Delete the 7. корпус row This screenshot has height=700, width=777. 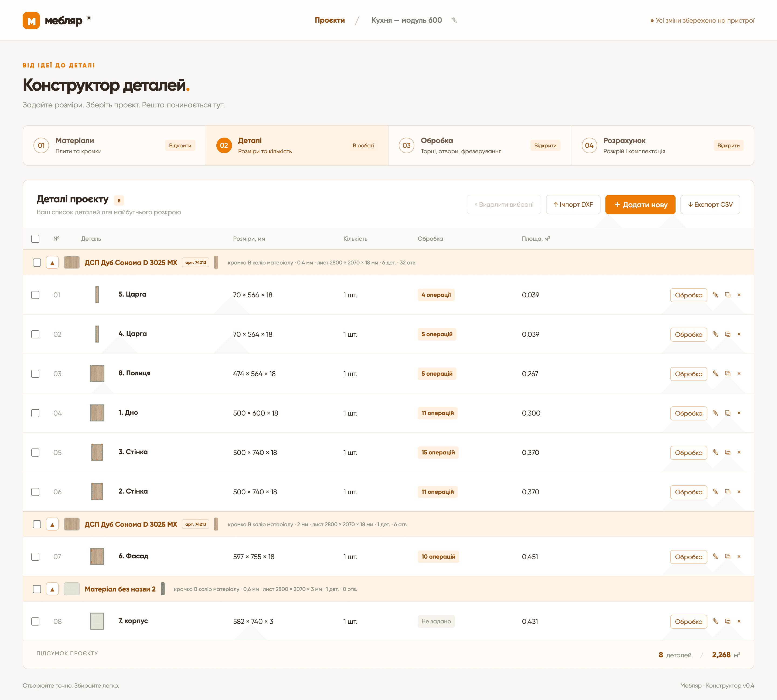coord(739,621)
